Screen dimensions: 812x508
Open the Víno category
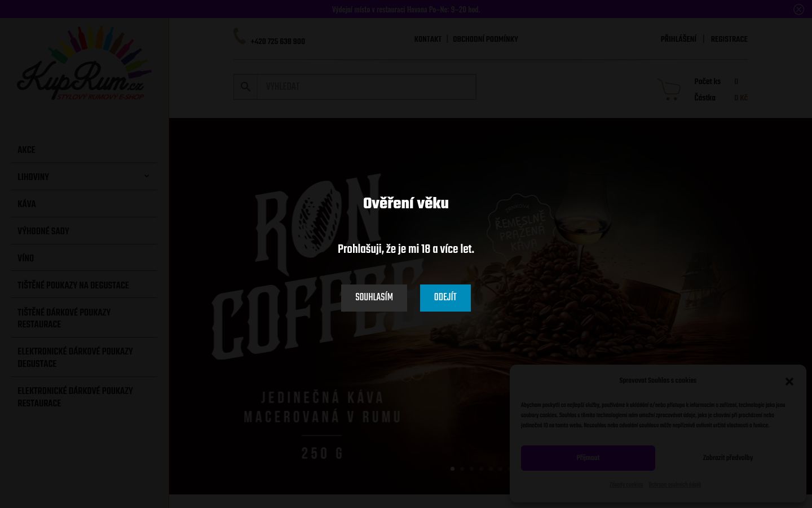point(25,259)
